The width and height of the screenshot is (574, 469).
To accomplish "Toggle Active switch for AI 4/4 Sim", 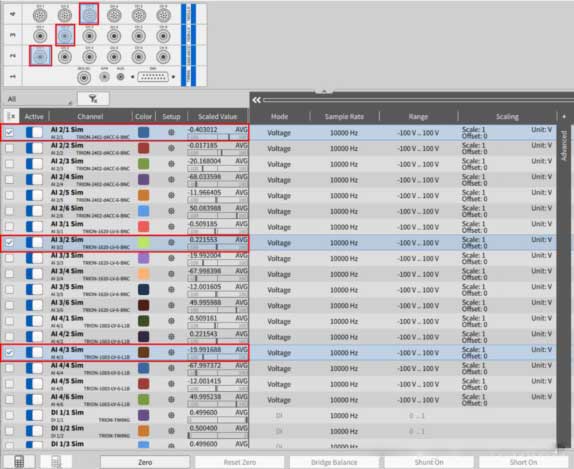I will [x=34, y=368].
